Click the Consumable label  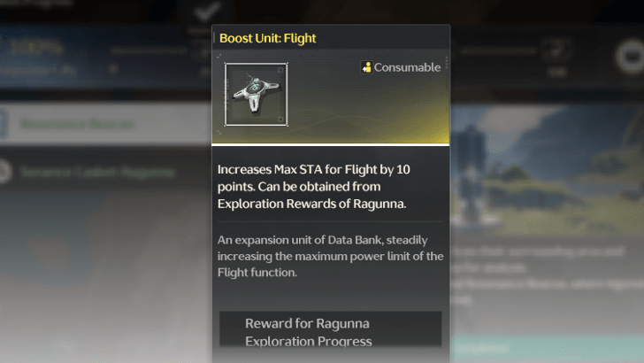pos(407,67)
